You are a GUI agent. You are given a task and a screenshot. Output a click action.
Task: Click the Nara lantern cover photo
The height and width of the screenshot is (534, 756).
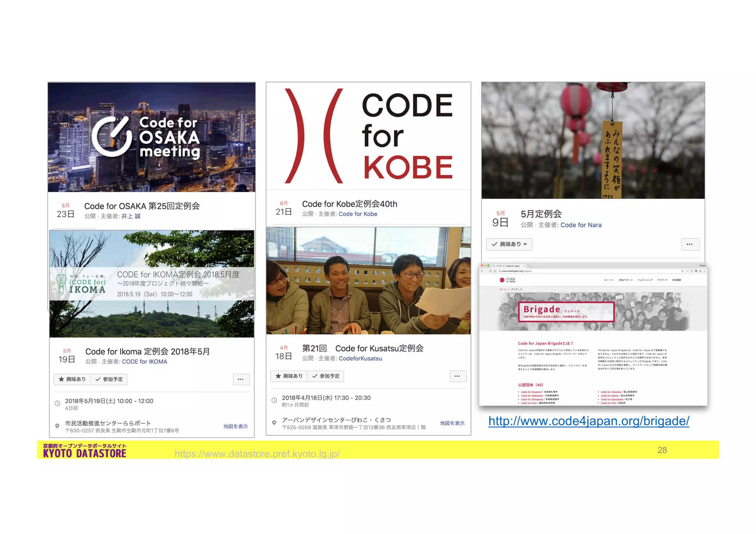coord(593,141)
